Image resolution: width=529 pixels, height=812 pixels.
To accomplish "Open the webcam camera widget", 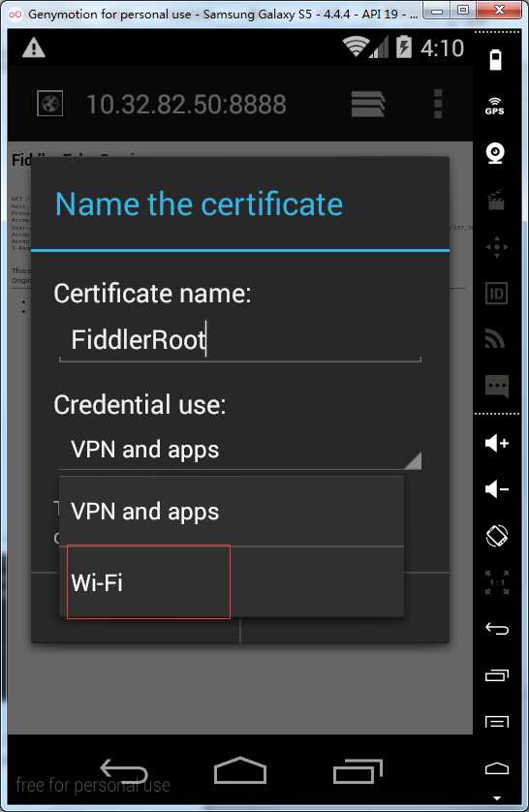I will (x=495, y=153).
